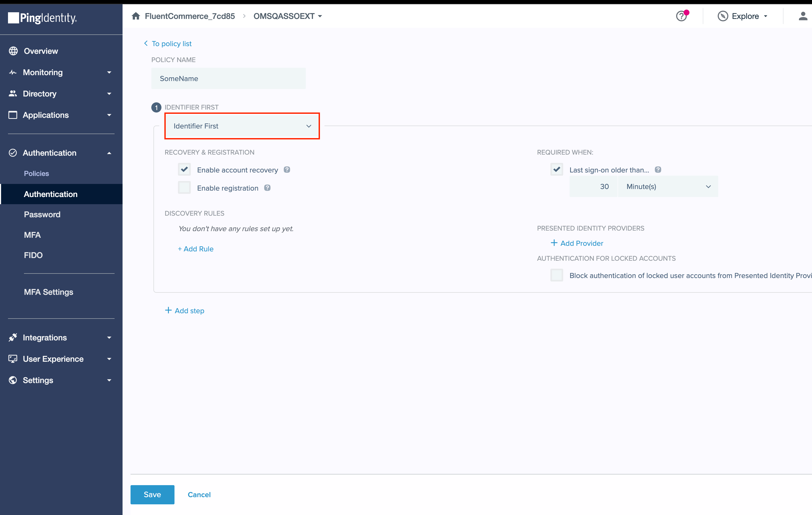
Task: Click the Overview globe icon
Action: point(13,51)
